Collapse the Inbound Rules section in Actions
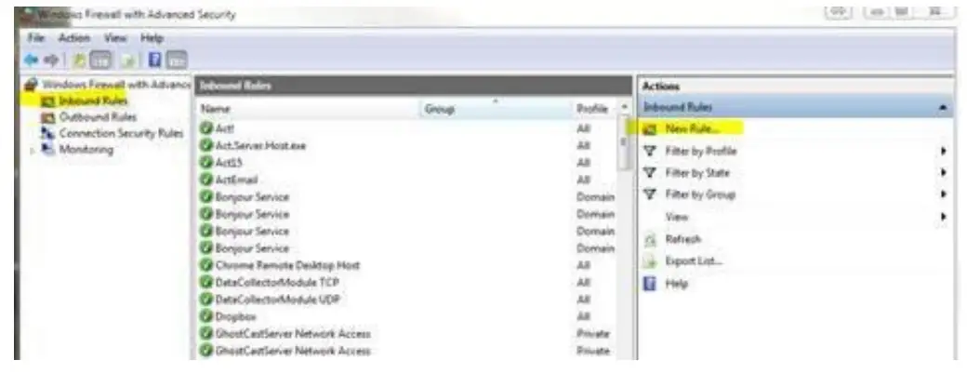The image size is (980, 387). point(943,108)
